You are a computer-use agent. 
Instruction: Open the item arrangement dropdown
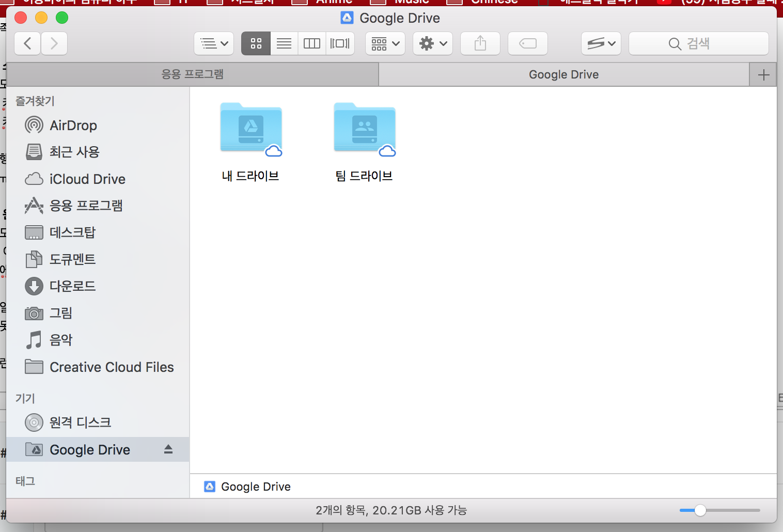point(385,43)
